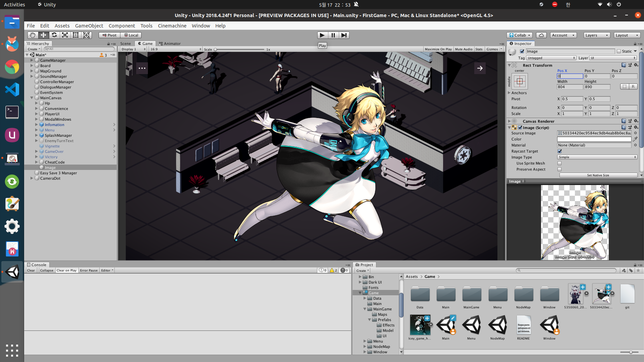
Task: Click Set Native Size button
Action: [598, 175]
